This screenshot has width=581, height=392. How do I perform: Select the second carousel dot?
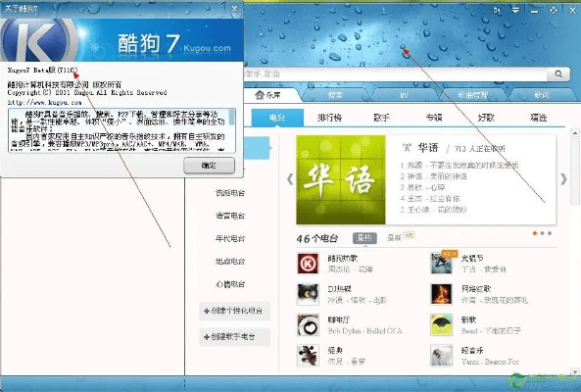coord(542,233)
